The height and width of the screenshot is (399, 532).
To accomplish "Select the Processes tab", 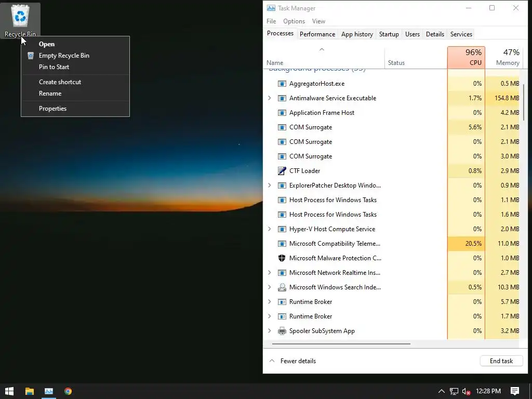I will [280, 33].
